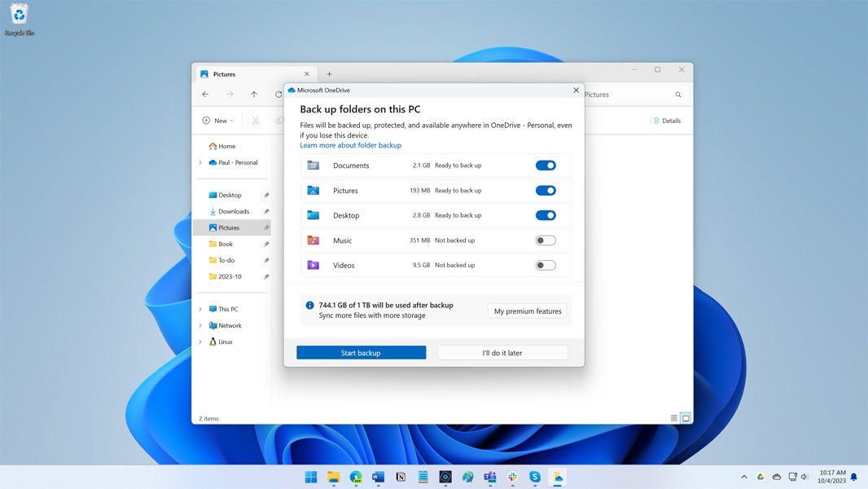Enable backup for the Music folder
The image size is (868, 489).
point(546,240)
